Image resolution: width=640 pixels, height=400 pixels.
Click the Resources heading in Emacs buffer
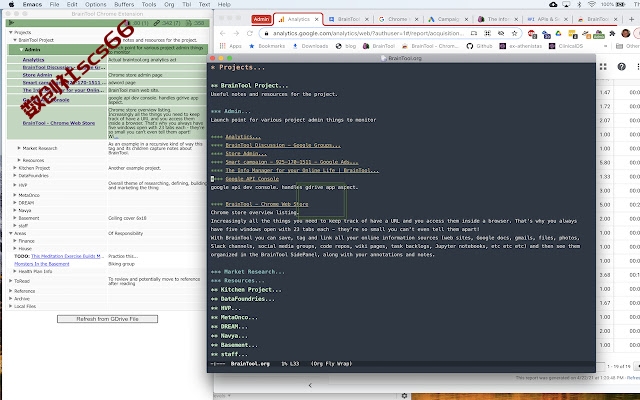tap(244, 281)
